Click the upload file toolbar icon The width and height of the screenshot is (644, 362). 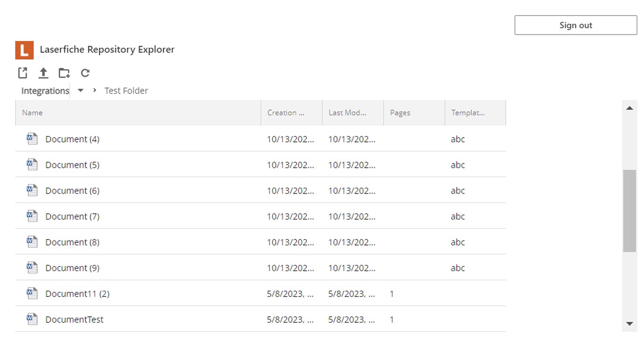(43, 73)
